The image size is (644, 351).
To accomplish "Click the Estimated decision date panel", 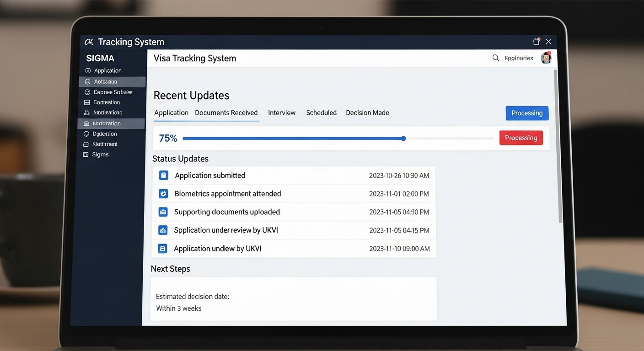I will tap(293, 298).
